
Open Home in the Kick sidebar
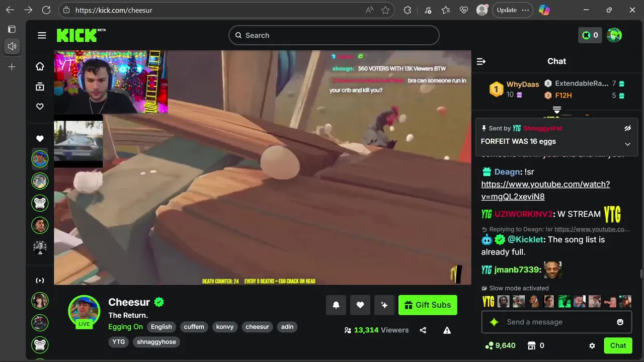click(40, 66)
